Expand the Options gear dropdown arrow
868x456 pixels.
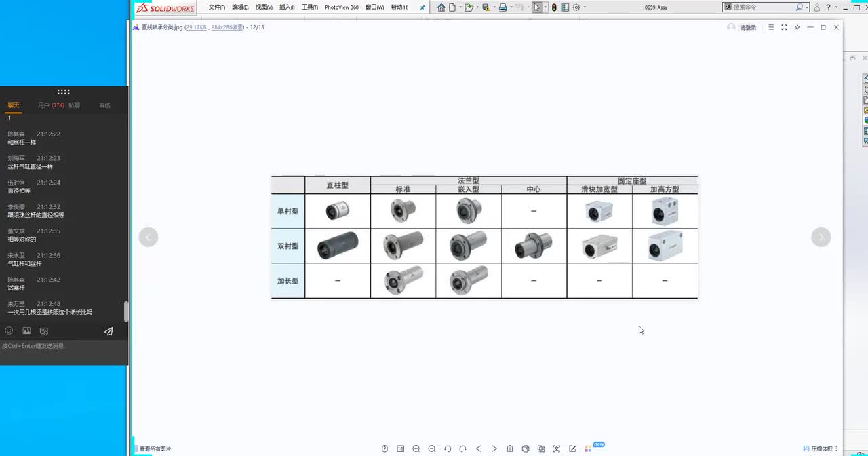tap(585, 7)
